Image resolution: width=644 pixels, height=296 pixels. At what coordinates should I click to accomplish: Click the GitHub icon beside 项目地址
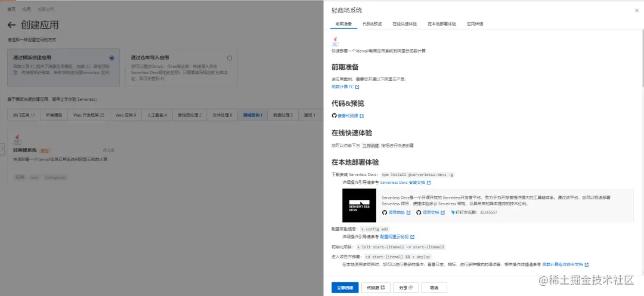tap(385, 212)
